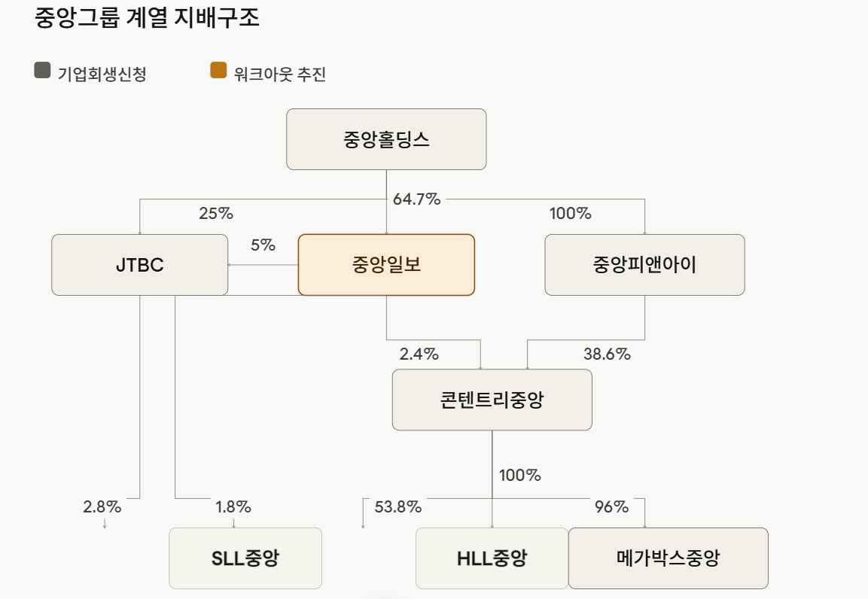This screenshot has height=599, width=868.
Task: Click the 워크아웃 추진 legend label
Action: [279, 74]
